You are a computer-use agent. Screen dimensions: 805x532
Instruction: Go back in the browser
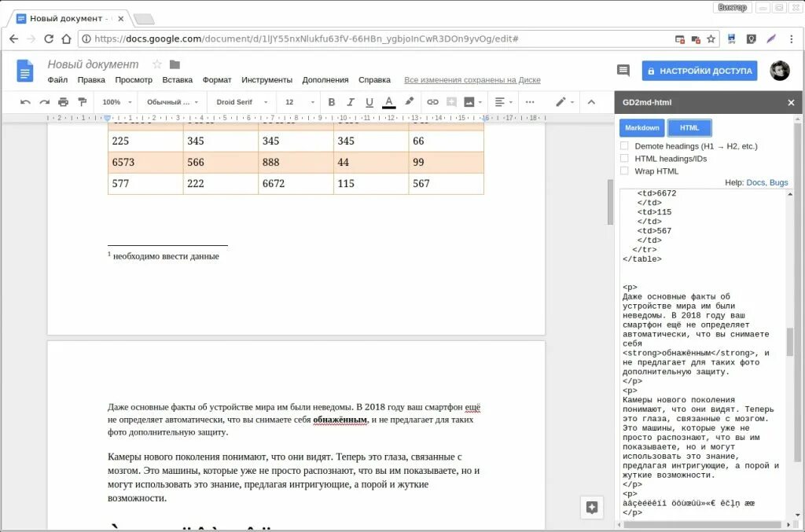[14, 39]
